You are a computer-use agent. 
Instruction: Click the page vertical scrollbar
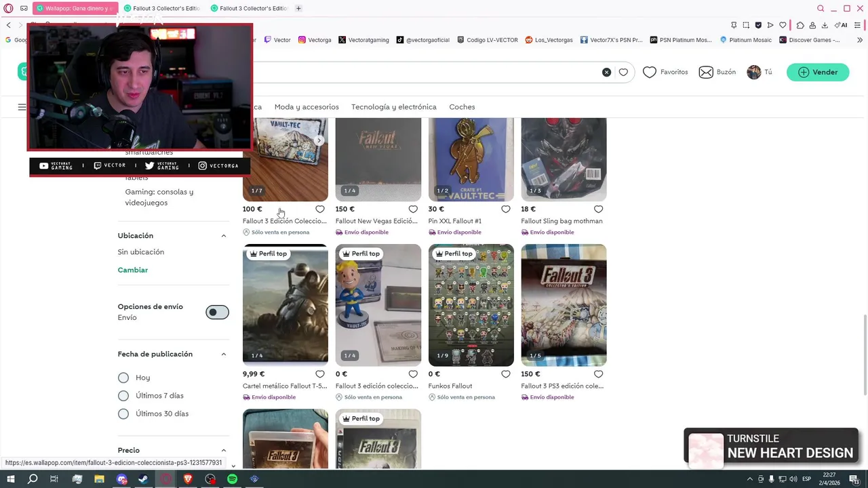(865, 355)
